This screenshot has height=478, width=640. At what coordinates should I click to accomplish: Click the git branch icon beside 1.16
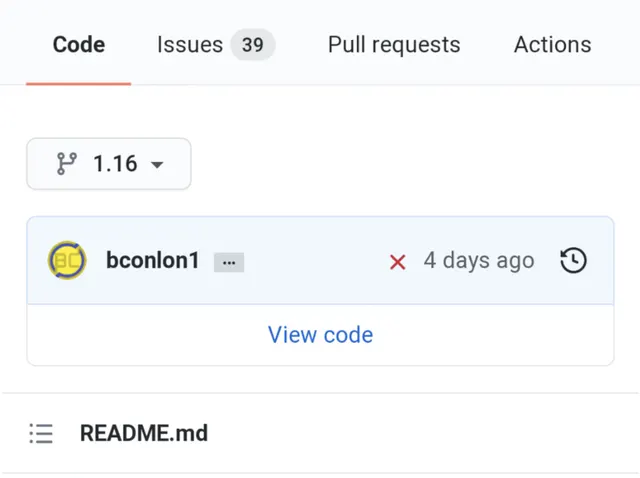[x=67, y=164]
